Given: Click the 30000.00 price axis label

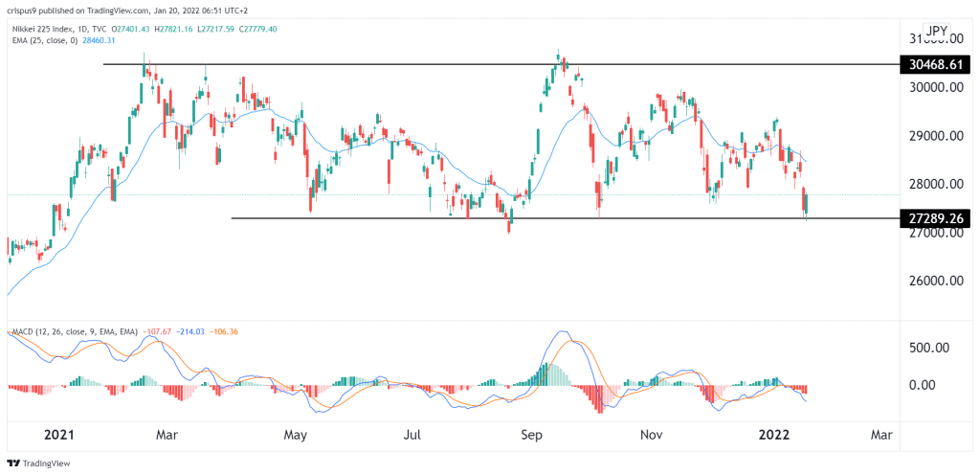Looking at the screenshot, I should tap(936, 88).
